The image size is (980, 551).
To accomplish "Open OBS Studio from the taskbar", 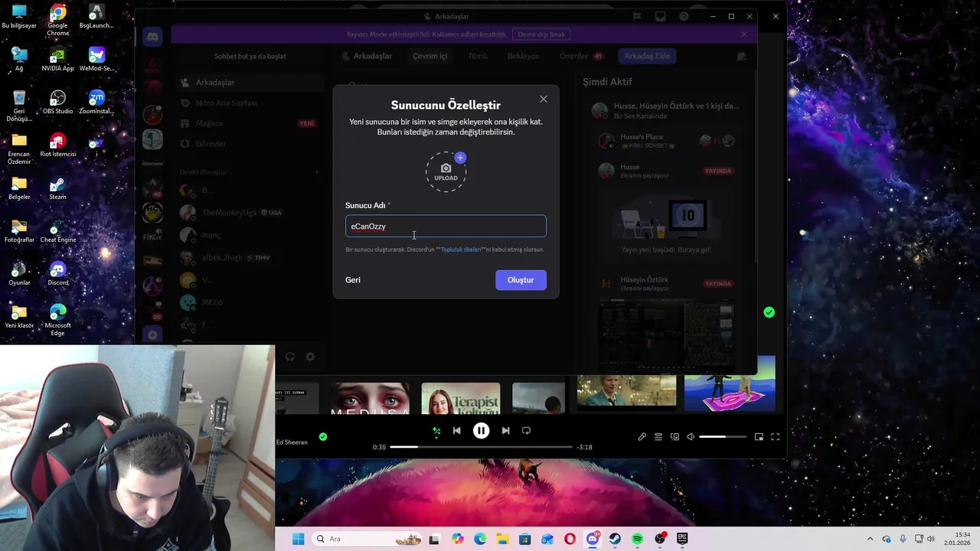I will click(660, 539).
